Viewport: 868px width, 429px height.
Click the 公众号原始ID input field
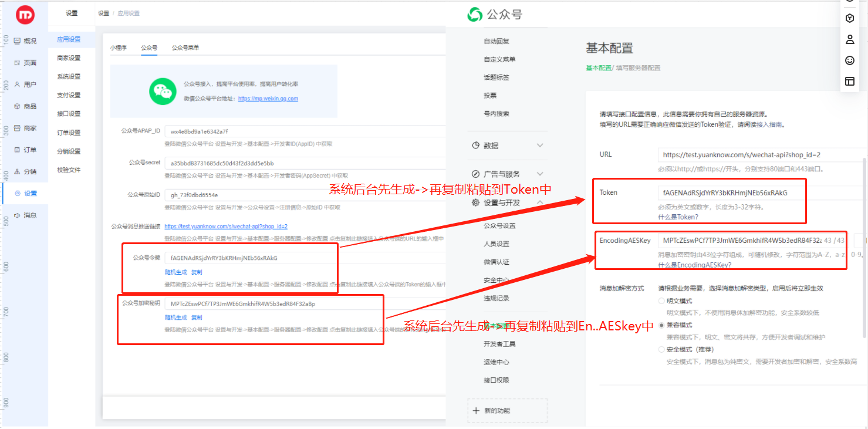pos(305,194)
